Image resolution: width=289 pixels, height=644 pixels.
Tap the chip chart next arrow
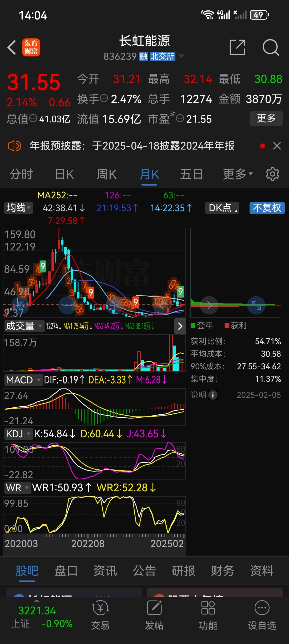coord(209,305)
